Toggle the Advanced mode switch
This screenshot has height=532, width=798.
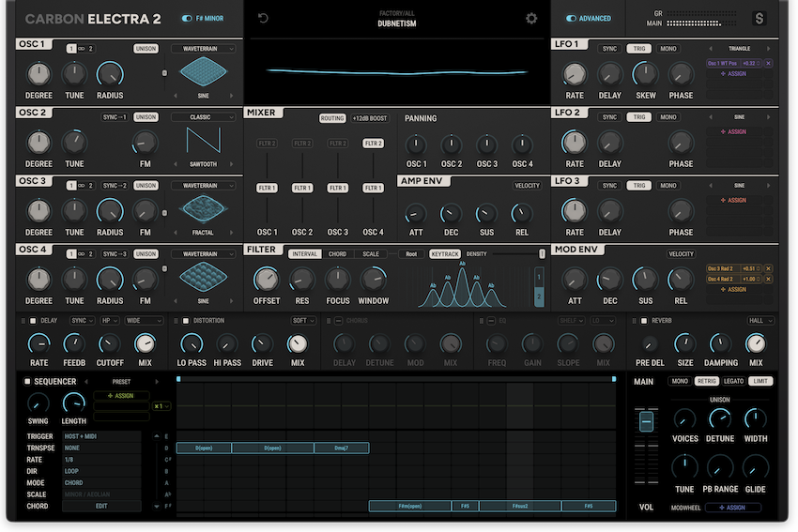click(x=571, y=19)
